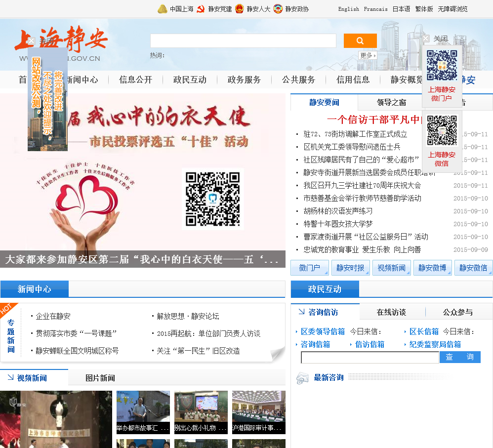Image resolution: width=493 pixels, height=448 pixels.
Task: Select the 公众参与 tab
Action: pos(458,312)
